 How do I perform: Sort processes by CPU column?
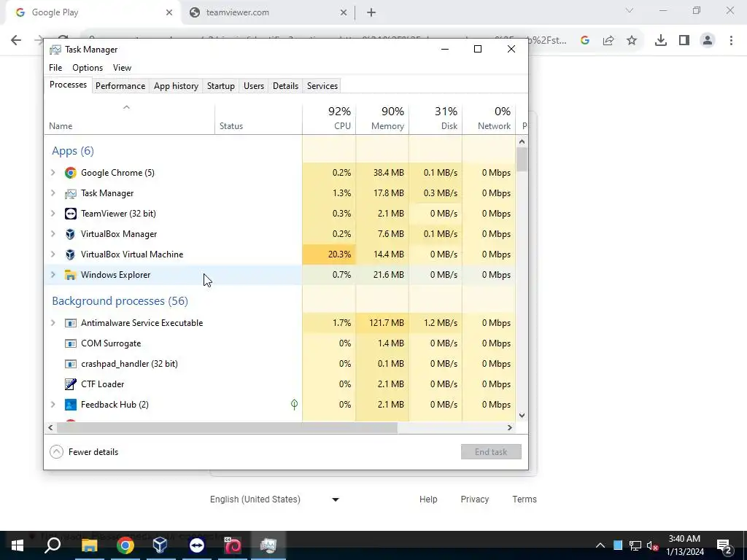[329, 118]
